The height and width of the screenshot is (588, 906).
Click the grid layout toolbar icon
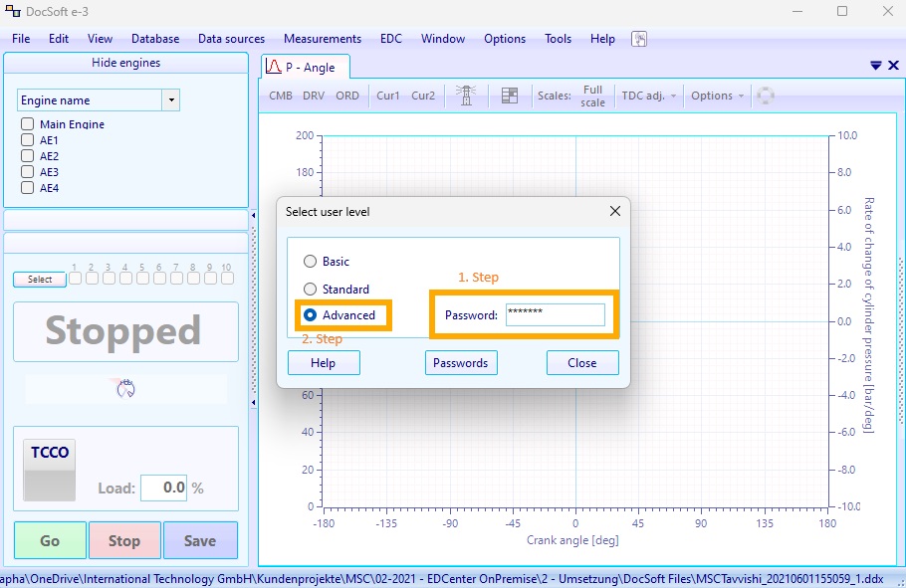point(509,95)
